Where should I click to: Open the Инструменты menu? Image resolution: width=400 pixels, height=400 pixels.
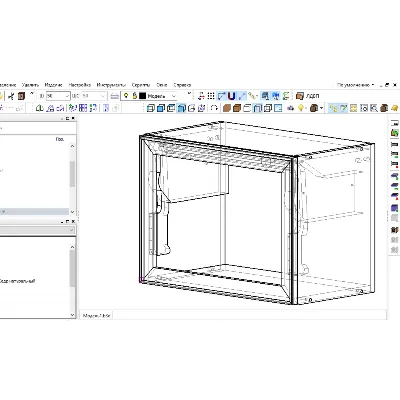point(111,85)
